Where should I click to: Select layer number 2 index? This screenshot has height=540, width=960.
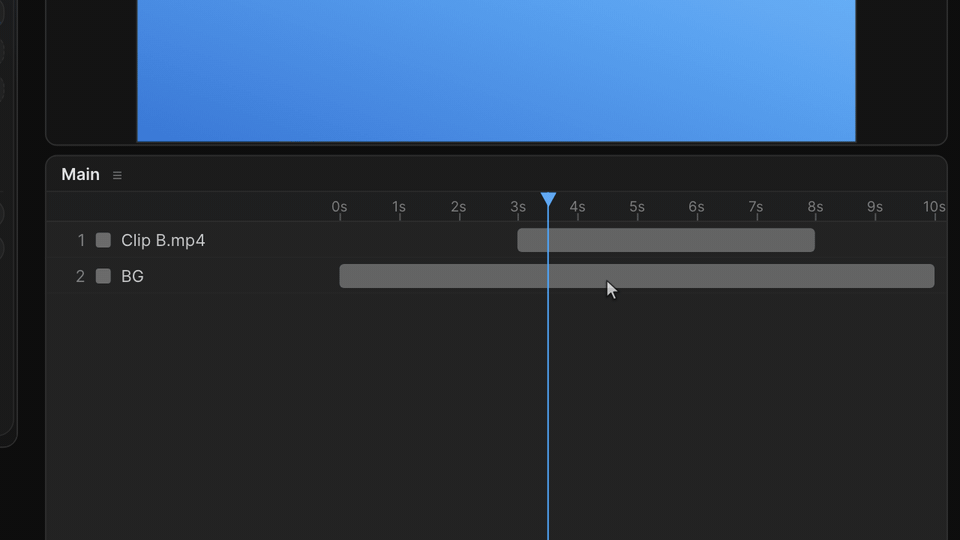click(x=80, y=277)
